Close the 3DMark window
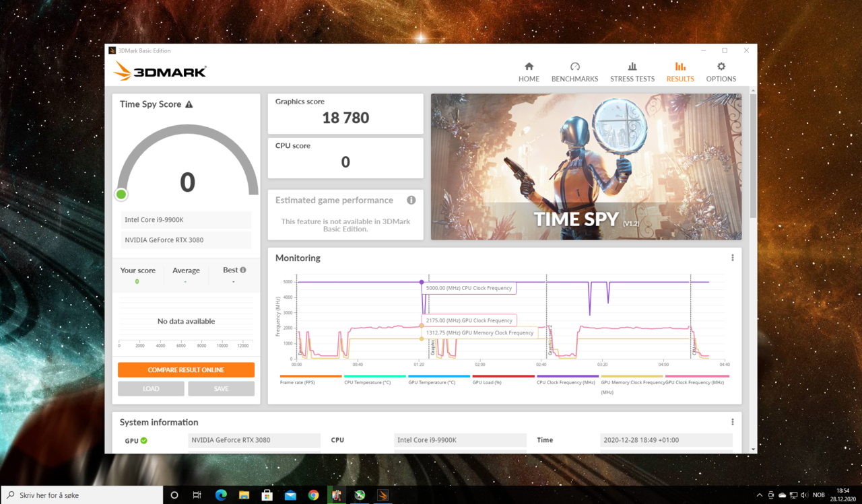862x504 pixels. point(746,50)
